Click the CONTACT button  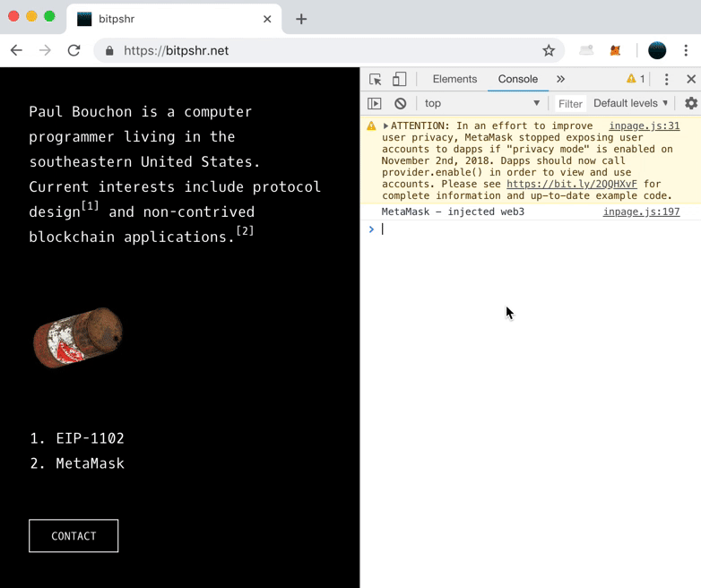[x=74, y=536]
